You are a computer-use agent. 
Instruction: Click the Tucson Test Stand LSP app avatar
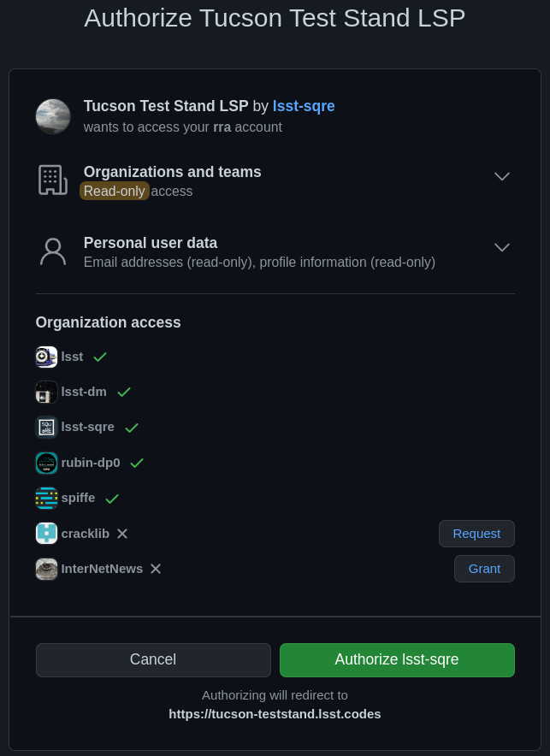tap(53, 116)
